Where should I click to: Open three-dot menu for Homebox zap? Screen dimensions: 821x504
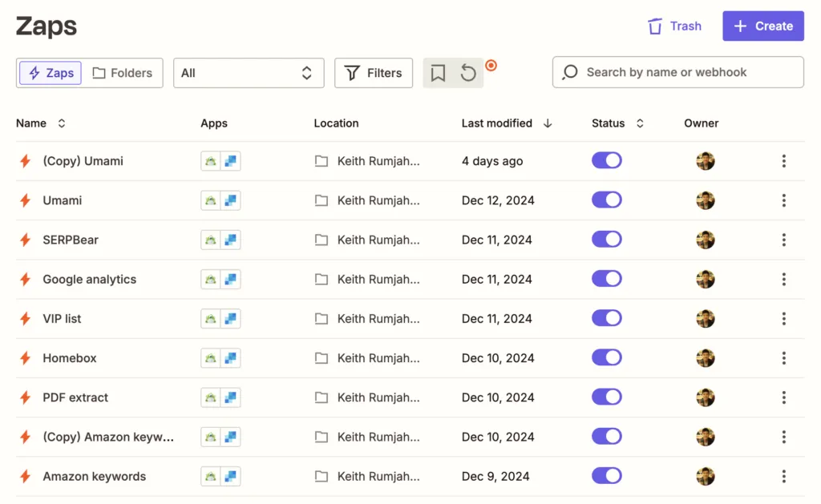point(783,358)
